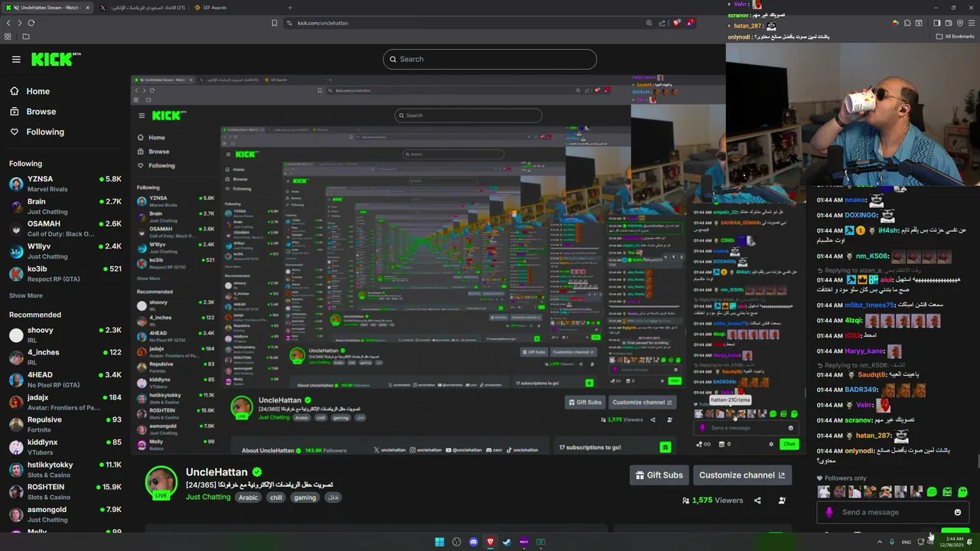Open the emoji picker in chat input
Image resolution: width=980 pixels, height=551 pixels.
click(957, 512)
